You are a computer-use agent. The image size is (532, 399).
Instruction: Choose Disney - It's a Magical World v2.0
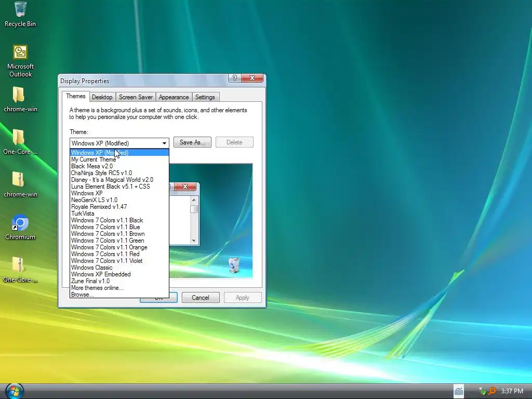pos(119,180)
